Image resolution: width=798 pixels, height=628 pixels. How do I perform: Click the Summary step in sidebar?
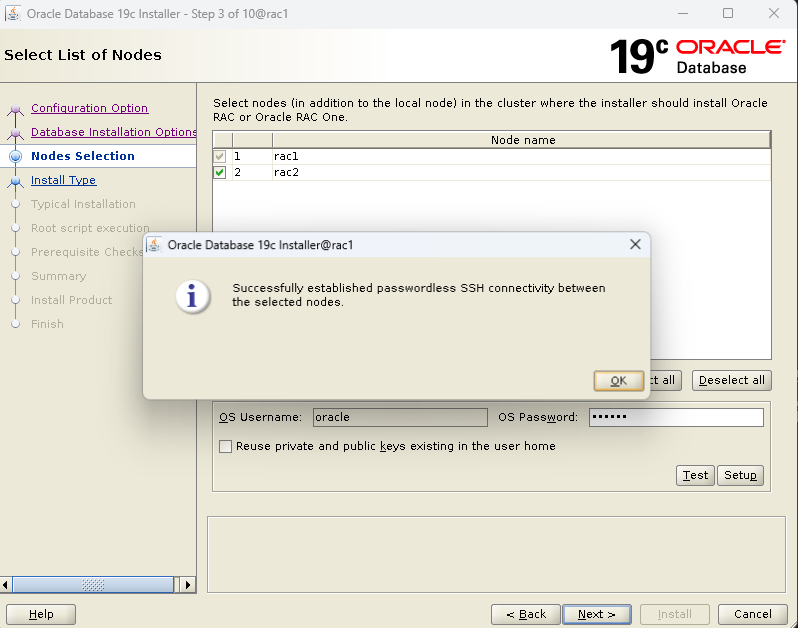[x=59, y=276]
